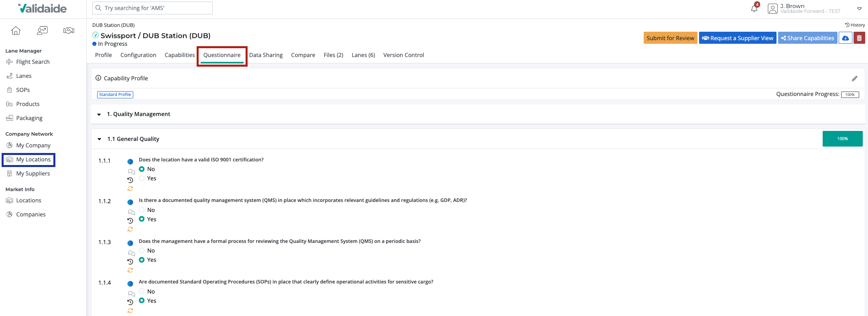
Task: Click the red trash delete button
Action: point(859,38)
